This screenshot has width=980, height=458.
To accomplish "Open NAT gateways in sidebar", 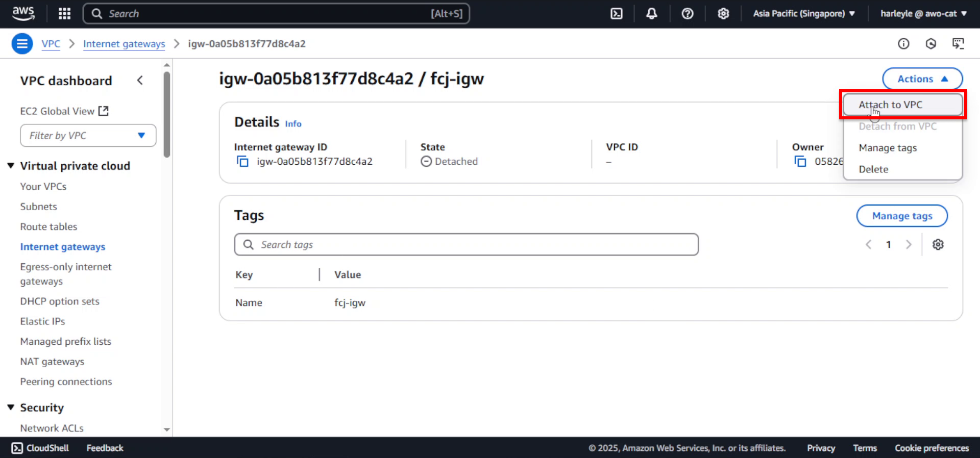I will (x=52, y=362).
